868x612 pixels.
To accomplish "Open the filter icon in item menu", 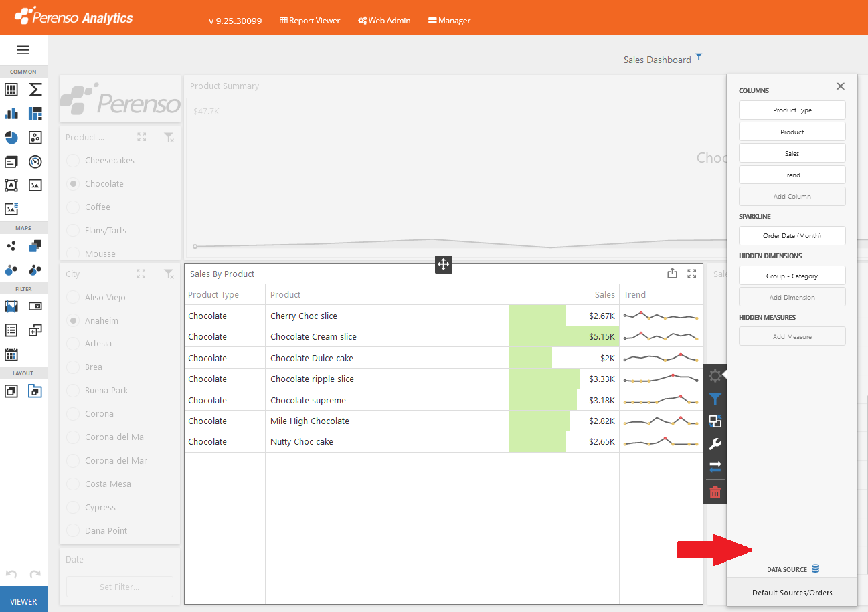I will (715, 399).
